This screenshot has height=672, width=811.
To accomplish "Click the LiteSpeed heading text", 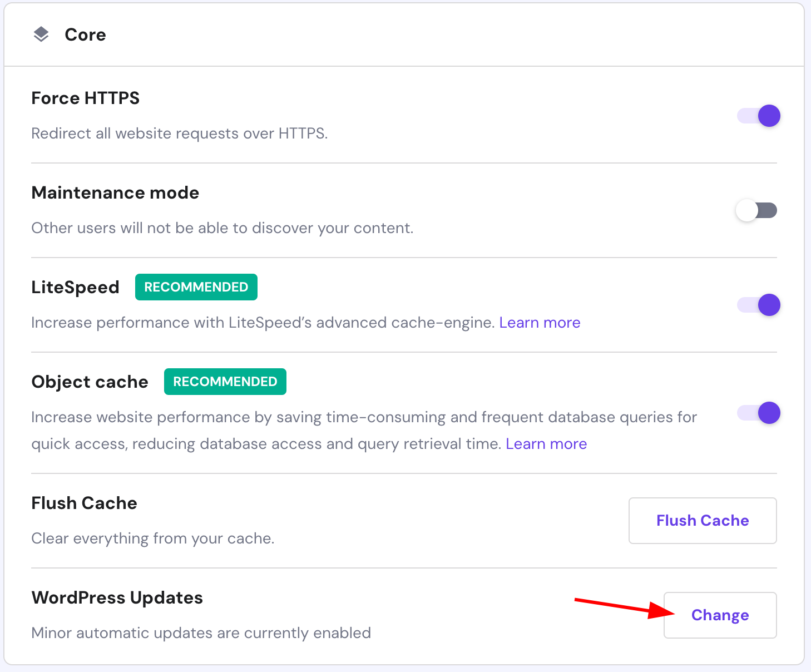I will [75, 287].
